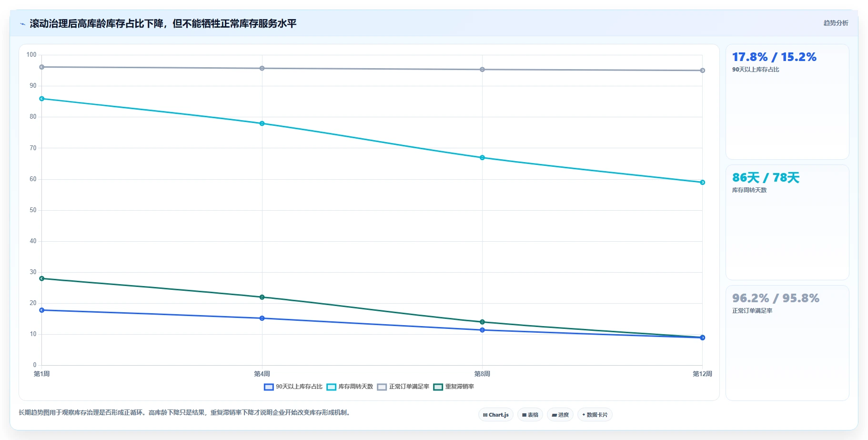Click the 86天 / 78天 KPI value

click(766, 178)
